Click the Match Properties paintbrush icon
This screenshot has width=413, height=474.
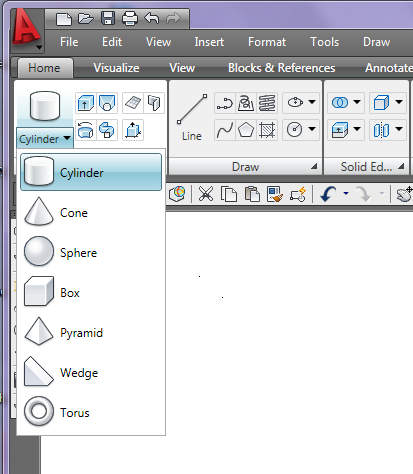coord(275,194)
